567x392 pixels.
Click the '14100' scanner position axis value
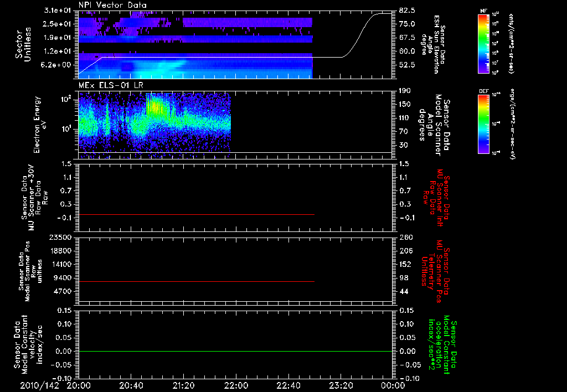tap(61, 264)
